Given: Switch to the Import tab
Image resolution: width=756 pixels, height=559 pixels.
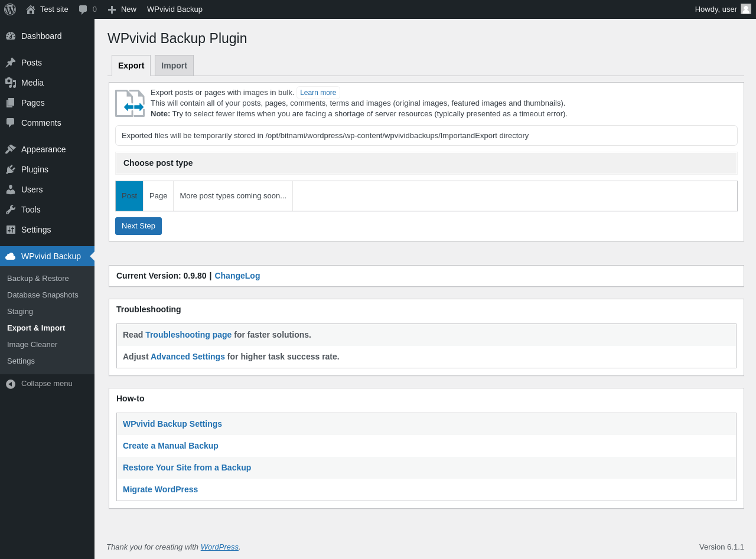Looking at the screenshot, I should [x=174, y=66].
